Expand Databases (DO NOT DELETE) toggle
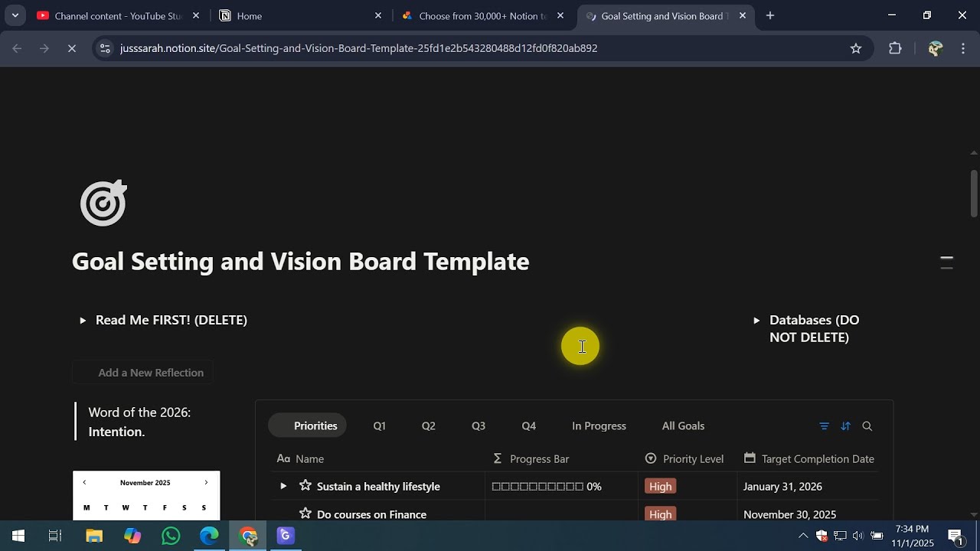The height and width of the screenshot is (551, 980). pyautogui.click(x=756, y=321)
